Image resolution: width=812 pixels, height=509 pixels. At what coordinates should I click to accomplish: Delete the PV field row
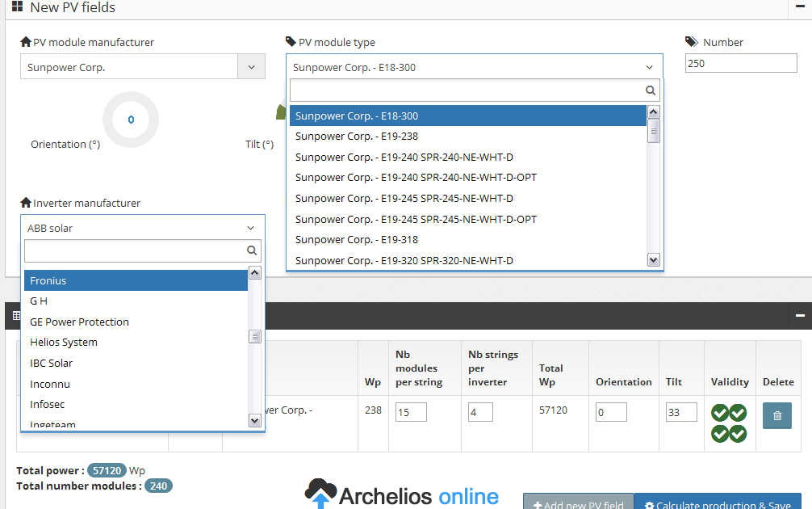(776, 416)
